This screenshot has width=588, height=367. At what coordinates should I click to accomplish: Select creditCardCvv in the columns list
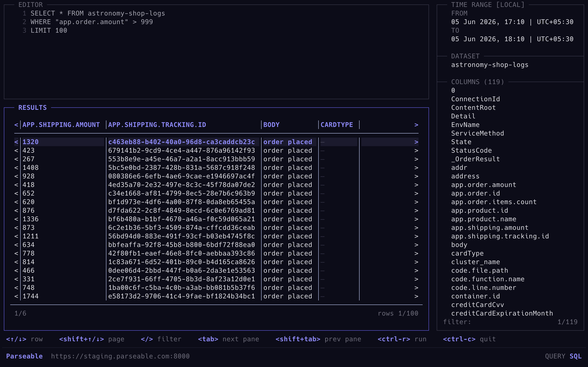click(478, 305)
